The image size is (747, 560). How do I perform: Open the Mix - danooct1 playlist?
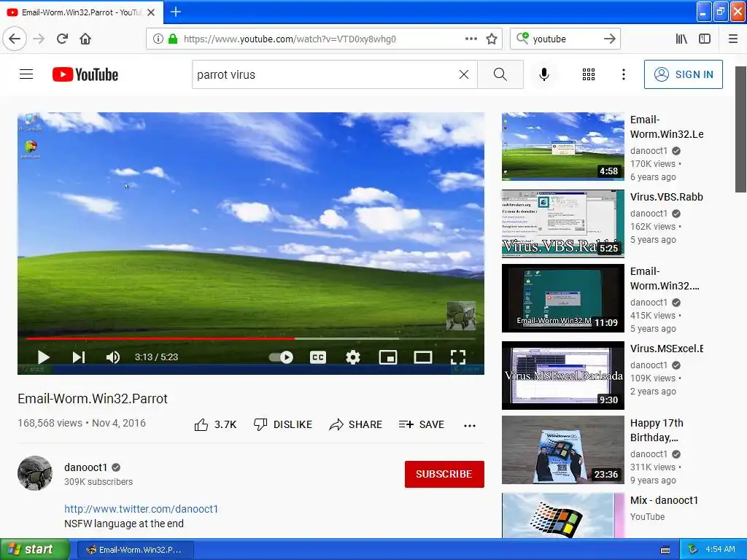(664, 500)
